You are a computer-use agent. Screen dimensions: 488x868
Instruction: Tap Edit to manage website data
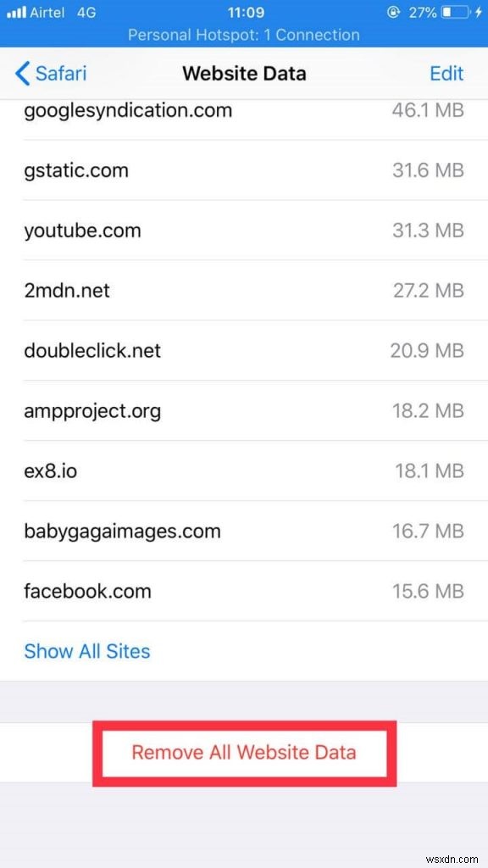[x=446, y=74]
